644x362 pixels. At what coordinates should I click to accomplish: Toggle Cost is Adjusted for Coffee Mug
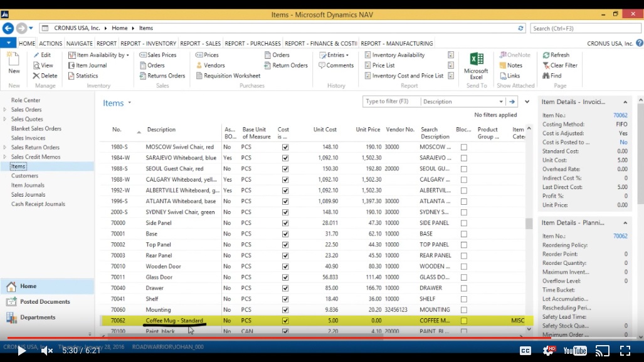pyautogui.click(x=285, y=321)
